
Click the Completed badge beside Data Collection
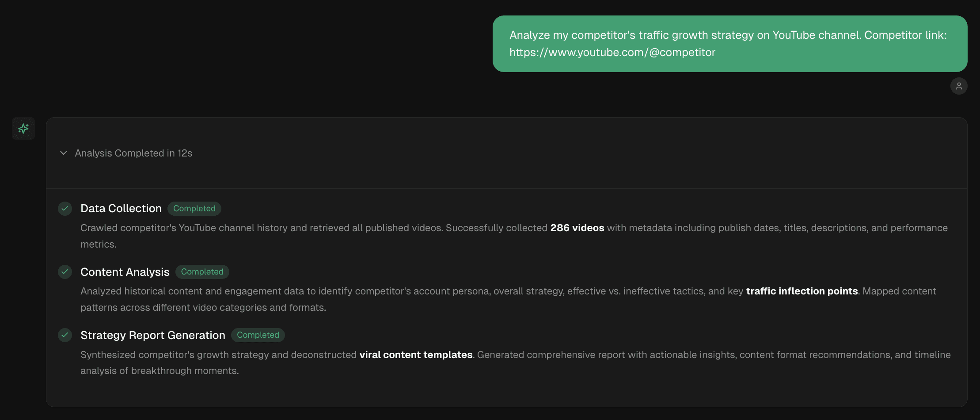point(194,208)
